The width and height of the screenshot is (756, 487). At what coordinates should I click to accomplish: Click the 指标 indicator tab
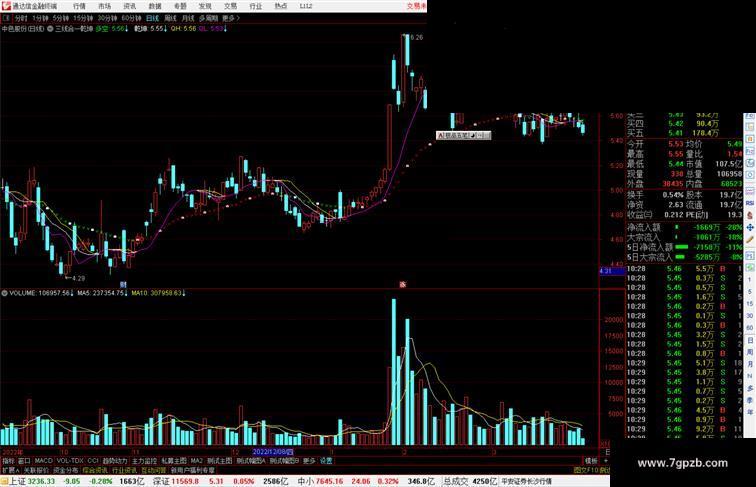8,461
